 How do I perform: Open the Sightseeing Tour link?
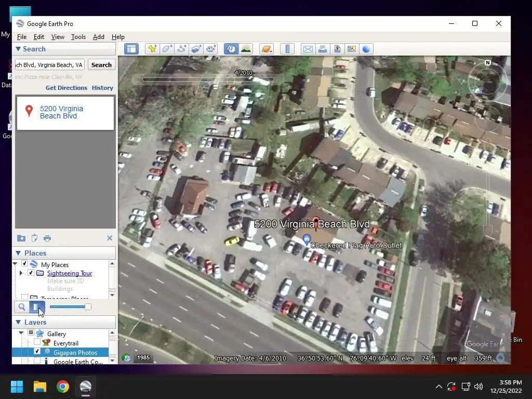[70, 273]
